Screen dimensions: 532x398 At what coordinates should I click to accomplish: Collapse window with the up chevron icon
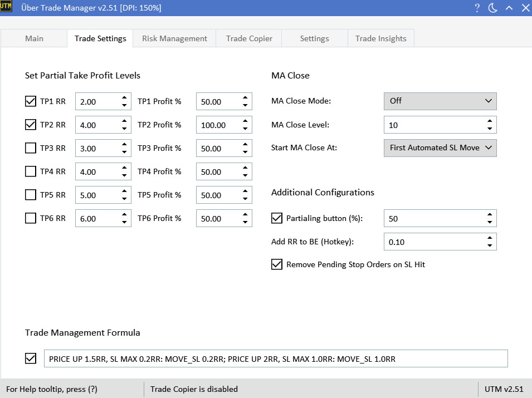click(509, 8)
